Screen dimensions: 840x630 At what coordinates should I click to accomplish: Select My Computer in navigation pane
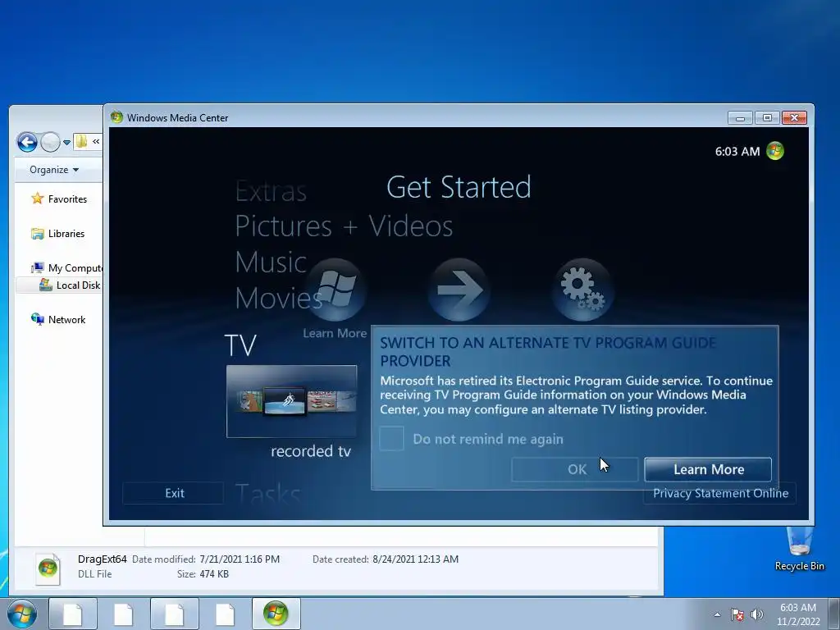point(67,268)
